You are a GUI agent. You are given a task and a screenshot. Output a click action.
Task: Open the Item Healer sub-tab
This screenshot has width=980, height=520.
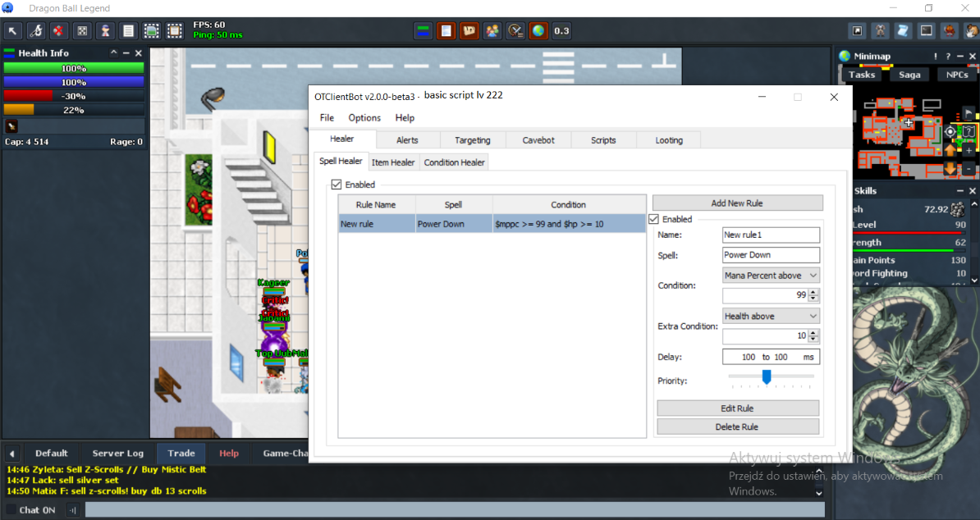pos(393,162)
